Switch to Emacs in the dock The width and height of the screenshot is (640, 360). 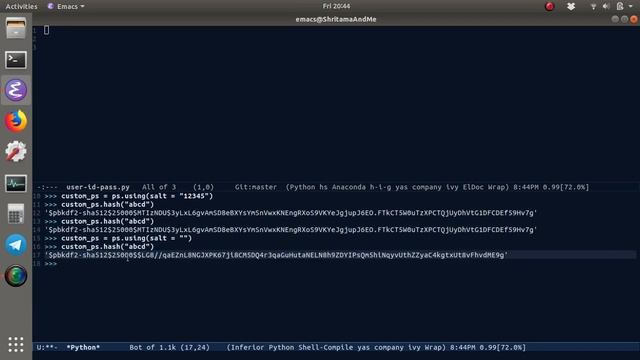pyautogui.click(x=16, y=90)
